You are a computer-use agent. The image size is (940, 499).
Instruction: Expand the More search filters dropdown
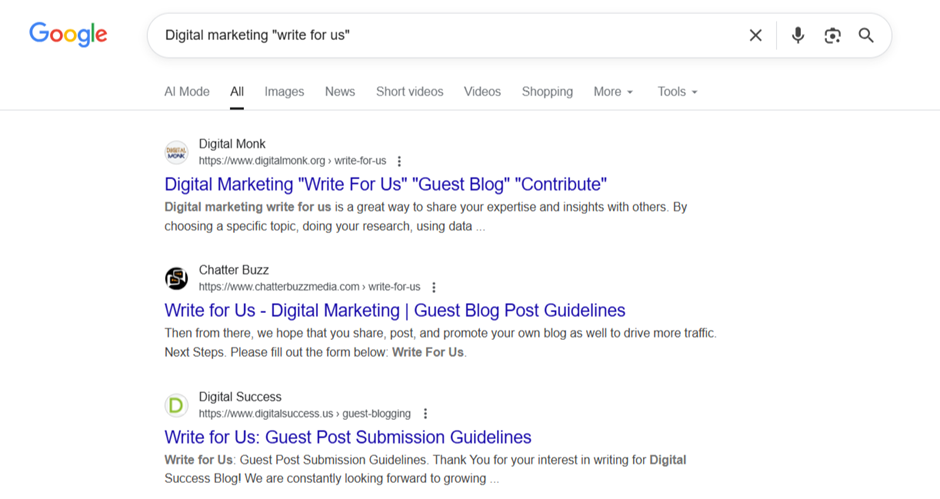click(x=613, y=91)
